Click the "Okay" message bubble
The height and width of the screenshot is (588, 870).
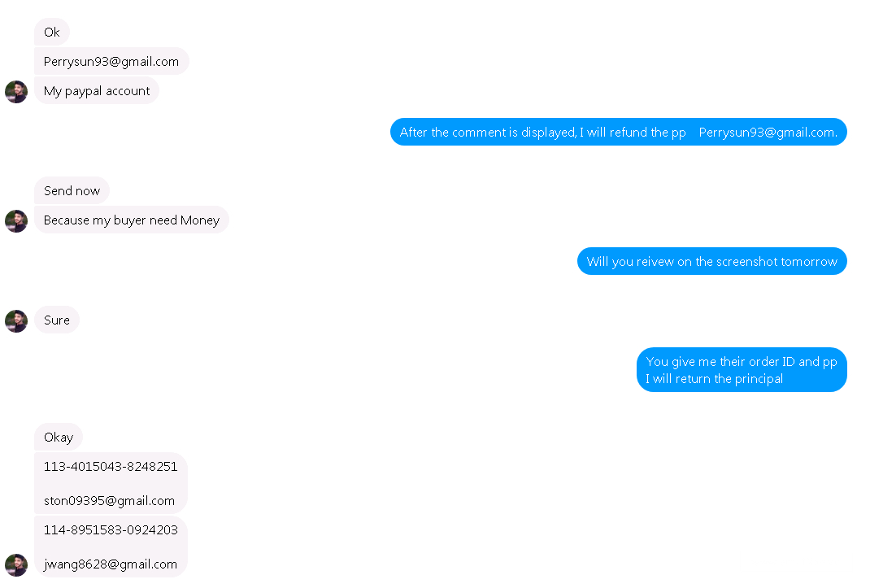coord(59,438)
